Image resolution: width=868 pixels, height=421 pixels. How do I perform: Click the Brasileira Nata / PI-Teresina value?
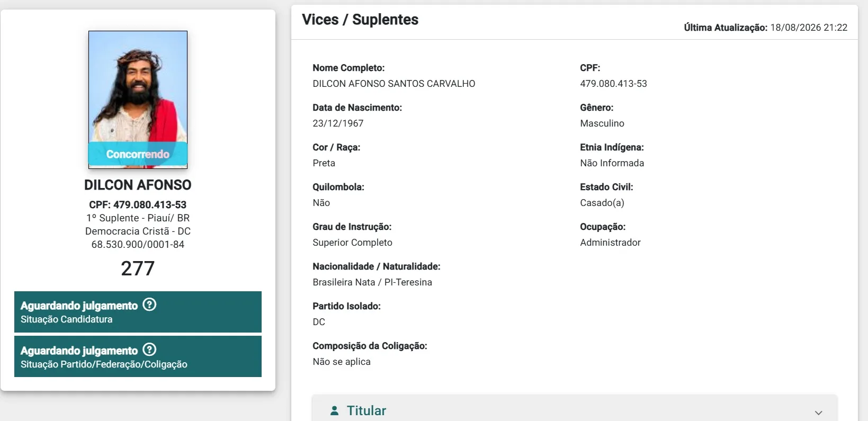372,282
